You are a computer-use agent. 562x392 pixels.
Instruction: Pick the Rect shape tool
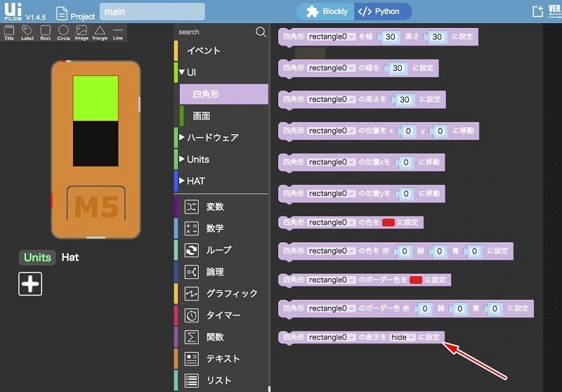click(x=46, y=32)
